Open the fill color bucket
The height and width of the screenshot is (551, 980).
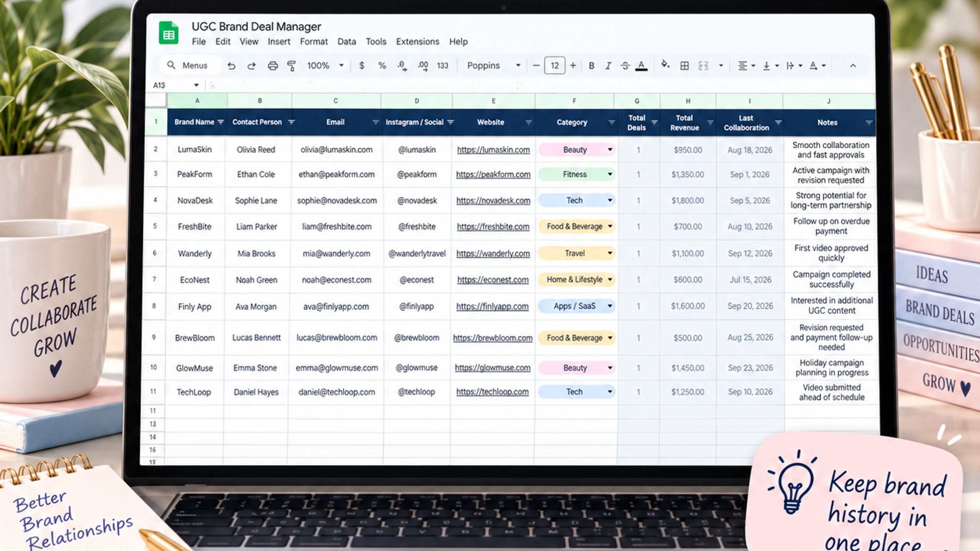point(665,65)
